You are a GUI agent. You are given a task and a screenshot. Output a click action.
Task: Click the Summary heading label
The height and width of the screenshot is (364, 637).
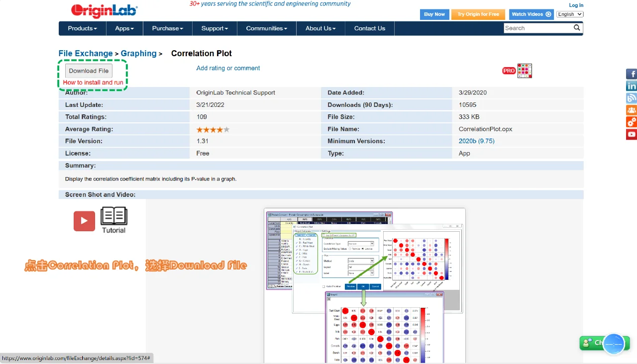[x=81, y=166]
